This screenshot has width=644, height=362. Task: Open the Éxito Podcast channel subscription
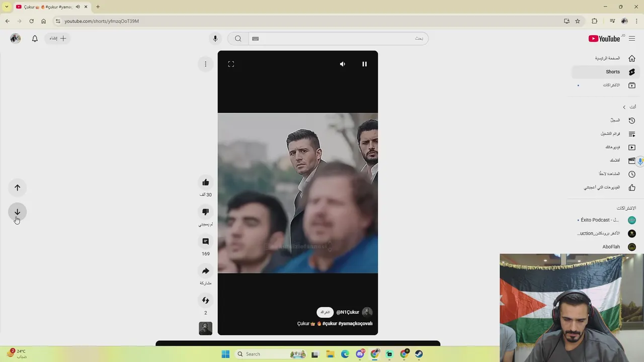(606, 220)
